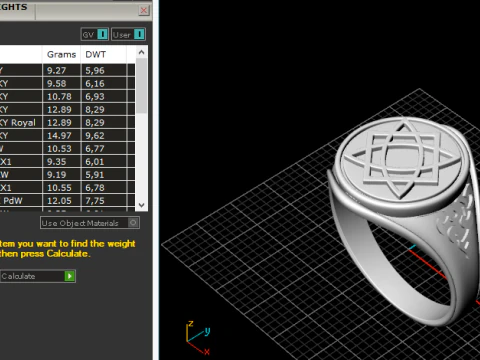Select the 10.55 grams cell
480x360 pixels.
click(61, 187)
